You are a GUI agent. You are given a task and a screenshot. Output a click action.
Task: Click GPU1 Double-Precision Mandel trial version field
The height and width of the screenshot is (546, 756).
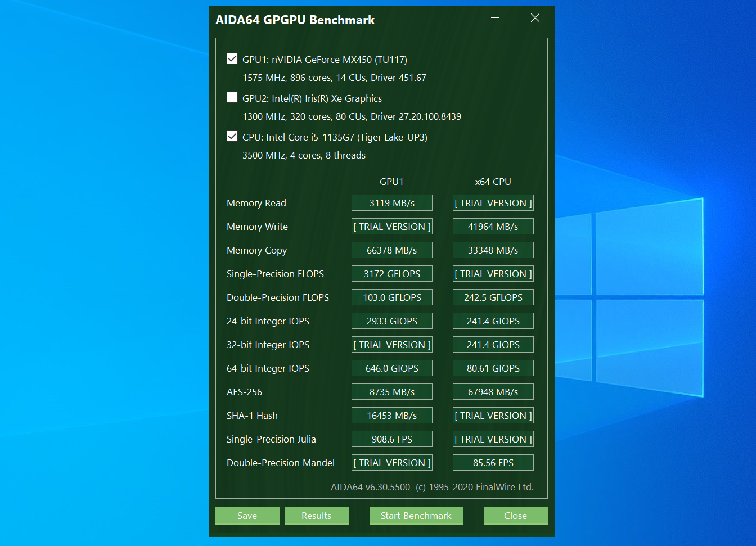392,463
